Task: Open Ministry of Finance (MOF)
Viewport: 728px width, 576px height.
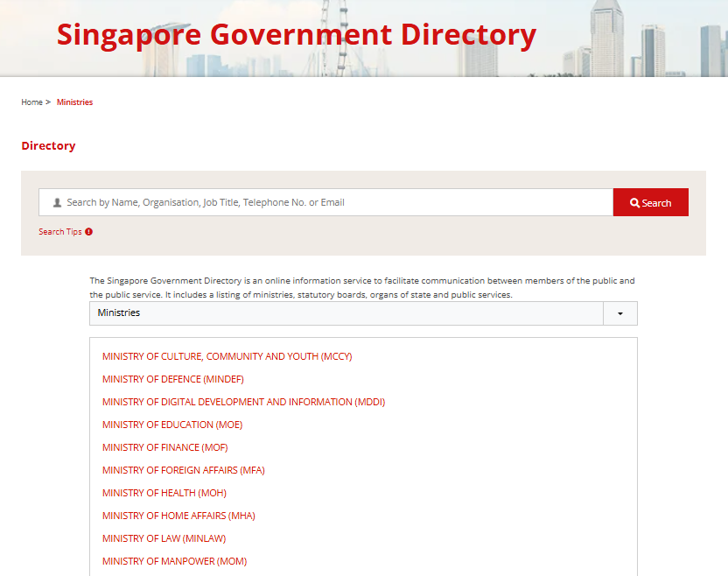Action: 164,447
